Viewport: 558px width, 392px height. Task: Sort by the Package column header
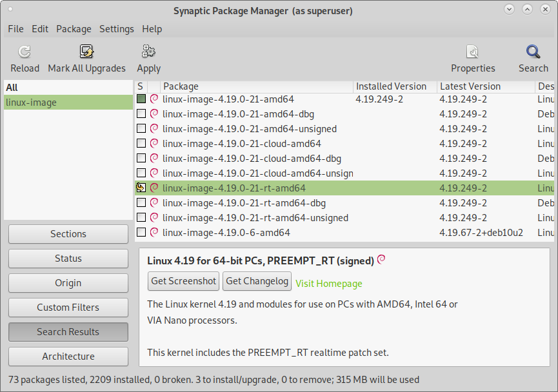click(x=256, y=86)
